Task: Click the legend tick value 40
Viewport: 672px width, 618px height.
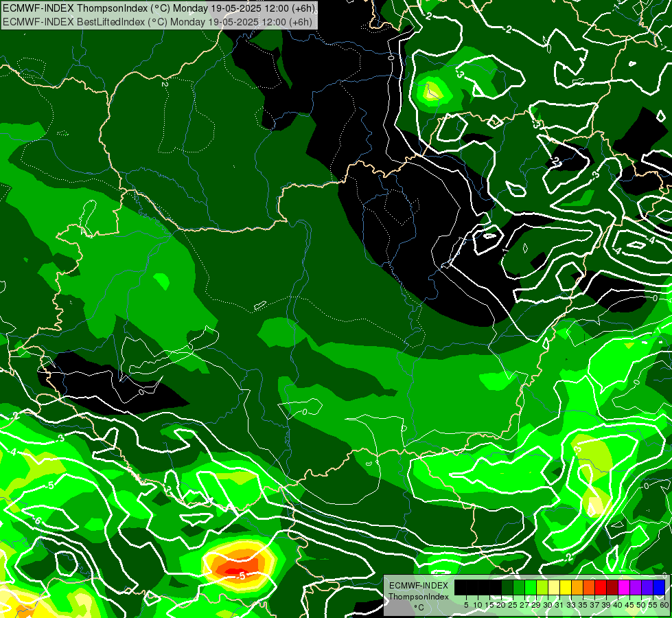Action: [618, 605]
